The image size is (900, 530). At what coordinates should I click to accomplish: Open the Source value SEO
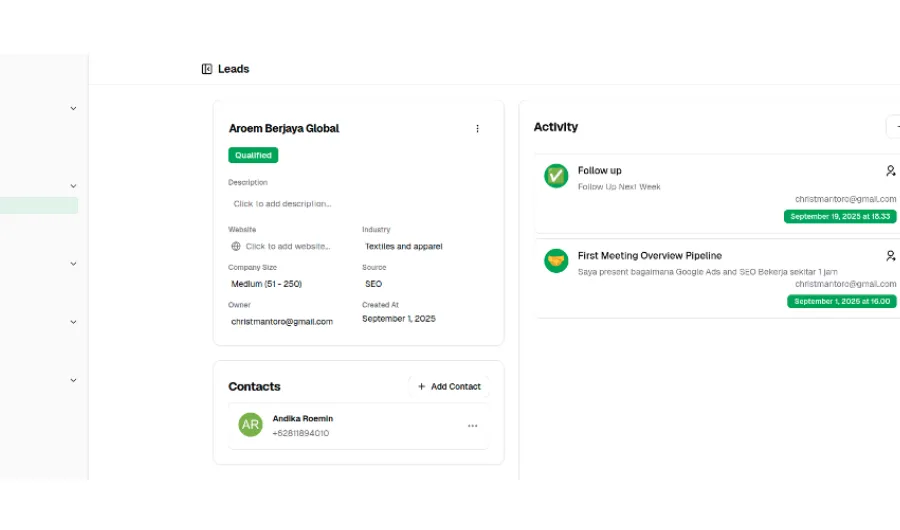pos(373,284)
